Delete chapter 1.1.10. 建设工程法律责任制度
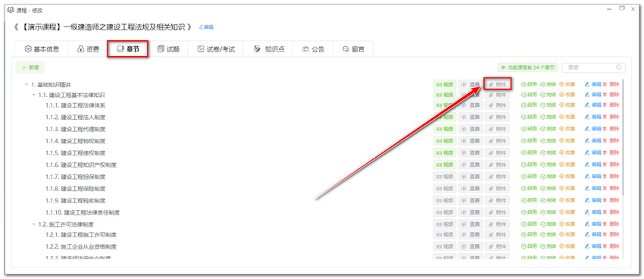 coord(611,212)
